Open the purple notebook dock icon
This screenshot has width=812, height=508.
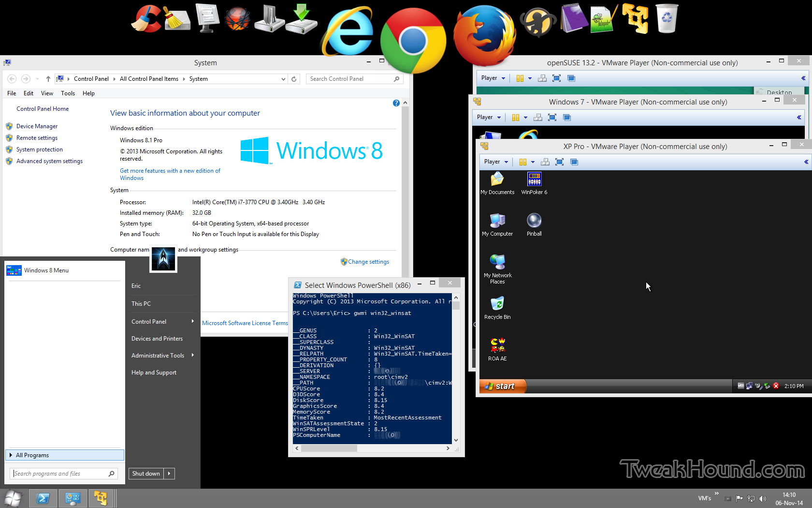point(574,18)
